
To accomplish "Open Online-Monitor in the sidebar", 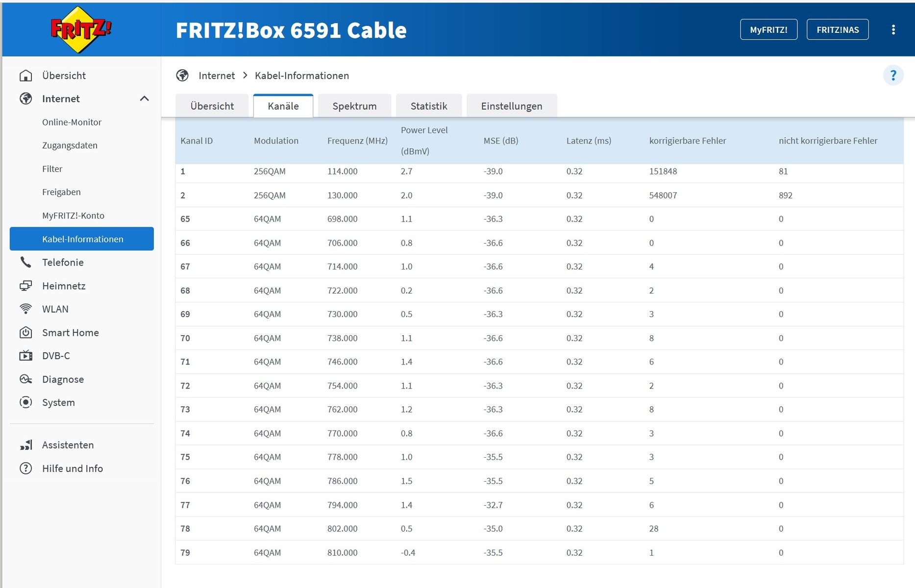I will (72, 122).
